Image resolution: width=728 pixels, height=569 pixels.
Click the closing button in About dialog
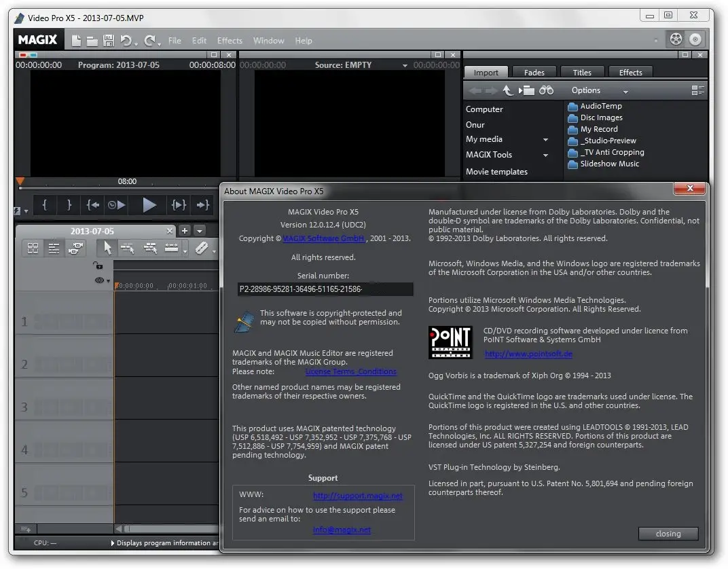coord(668,534)
